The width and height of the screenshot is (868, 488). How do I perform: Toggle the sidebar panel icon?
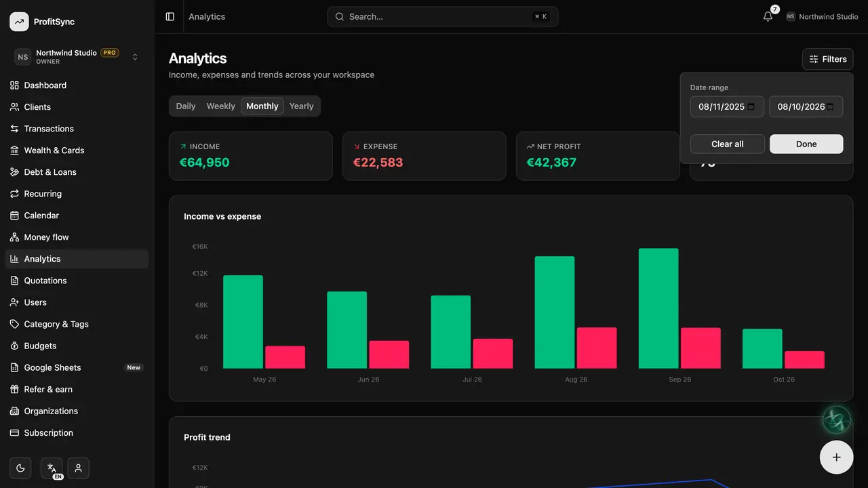click(170, 16)
